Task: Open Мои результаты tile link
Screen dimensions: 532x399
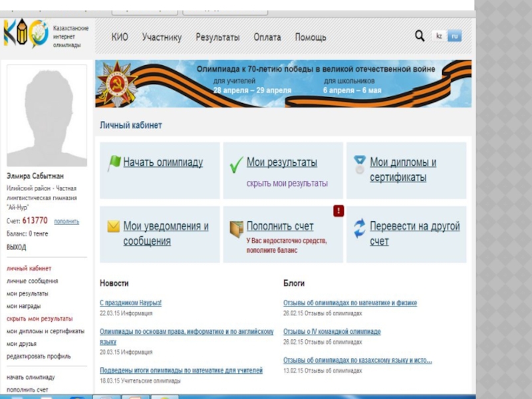Action: [282, 162]
